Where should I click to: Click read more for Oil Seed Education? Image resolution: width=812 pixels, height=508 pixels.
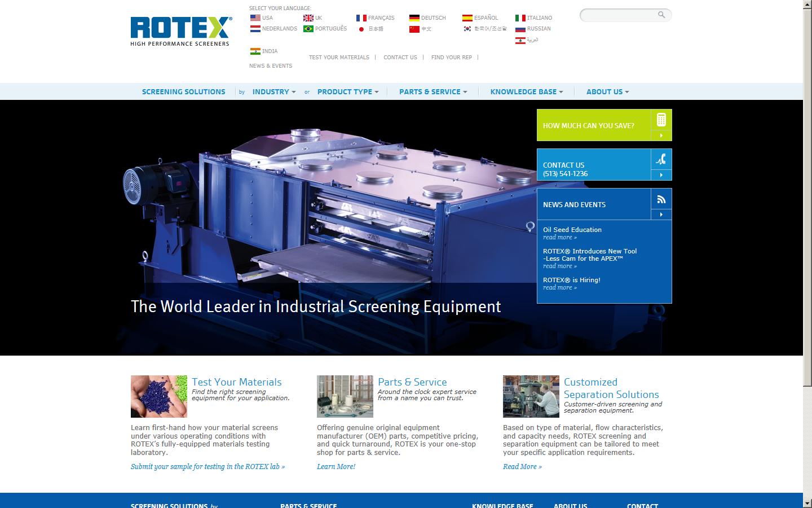[x=559, y=237]
